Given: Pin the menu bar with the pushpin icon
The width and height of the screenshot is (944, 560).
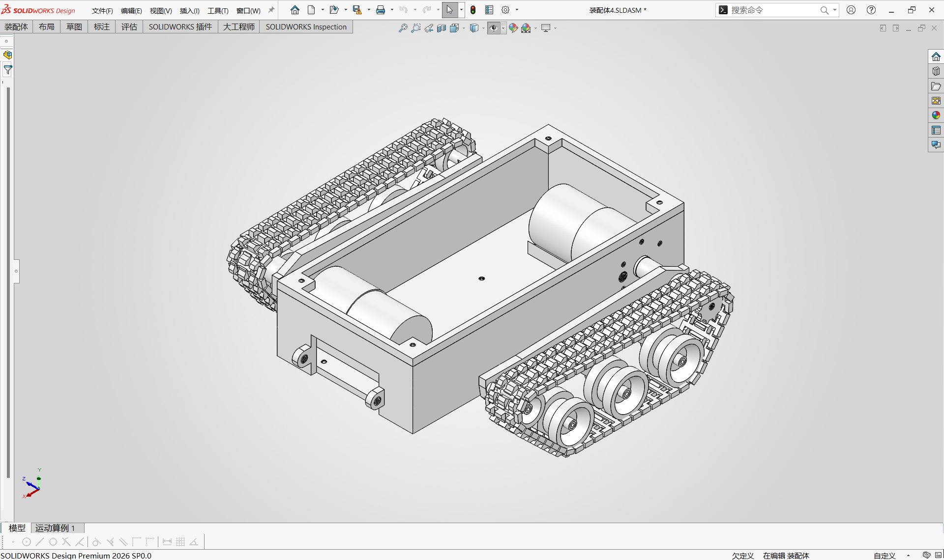Looking at the screenshot, I should tap(271, 10).
